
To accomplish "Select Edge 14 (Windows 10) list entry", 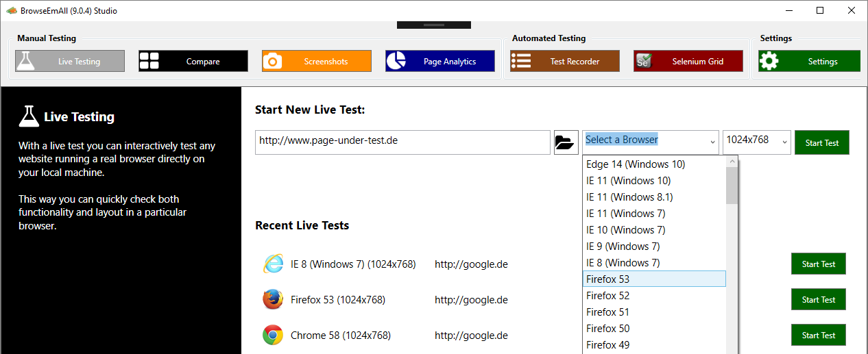I will tap(654, 164).
